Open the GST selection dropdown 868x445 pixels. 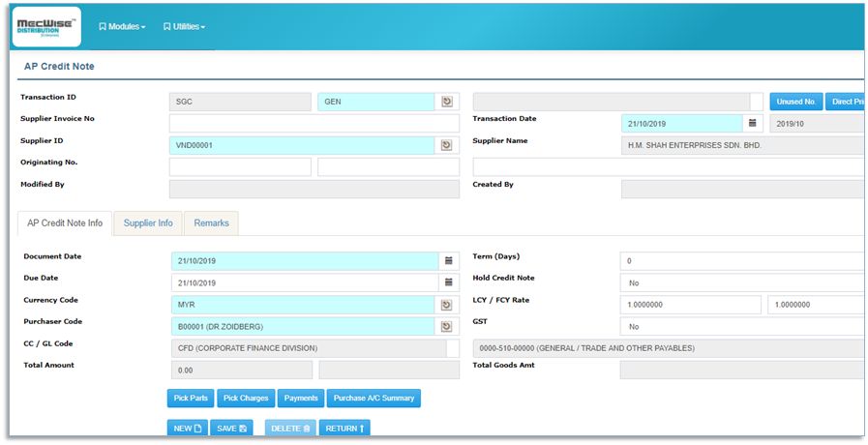tap(740, 327)
